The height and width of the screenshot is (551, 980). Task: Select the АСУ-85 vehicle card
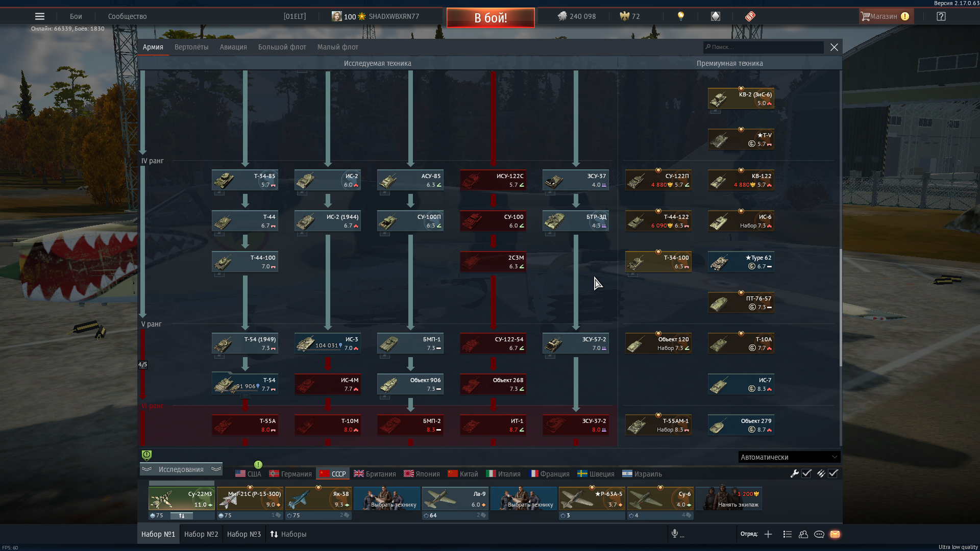[410, 180]
